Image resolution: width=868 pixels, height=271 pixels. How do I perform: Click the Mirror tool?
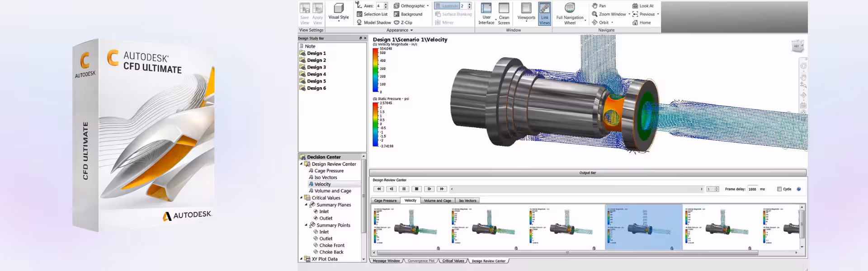(x=444, y=22)
